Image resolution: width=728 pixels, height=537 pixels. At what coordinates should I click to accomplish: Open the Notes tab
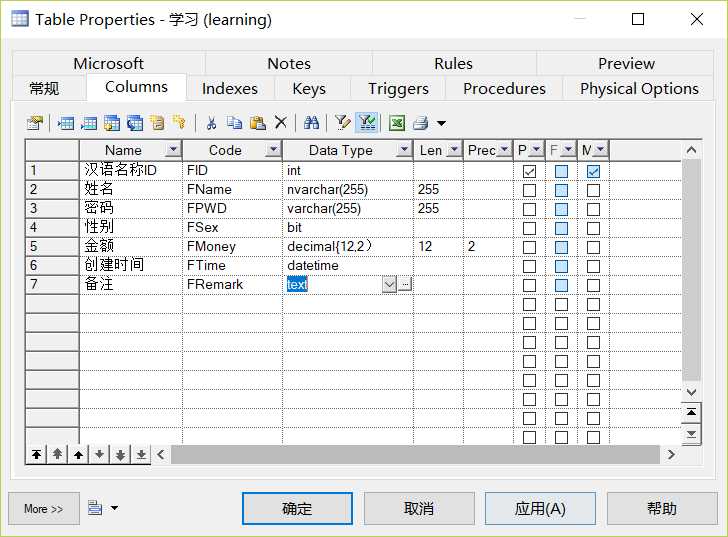(289, 63)
